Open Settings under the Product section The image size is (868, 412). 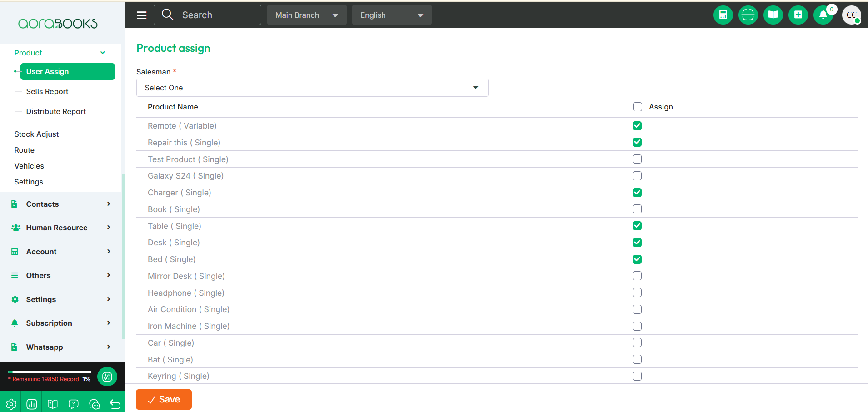pyautogui.click(x=29, y=182)
